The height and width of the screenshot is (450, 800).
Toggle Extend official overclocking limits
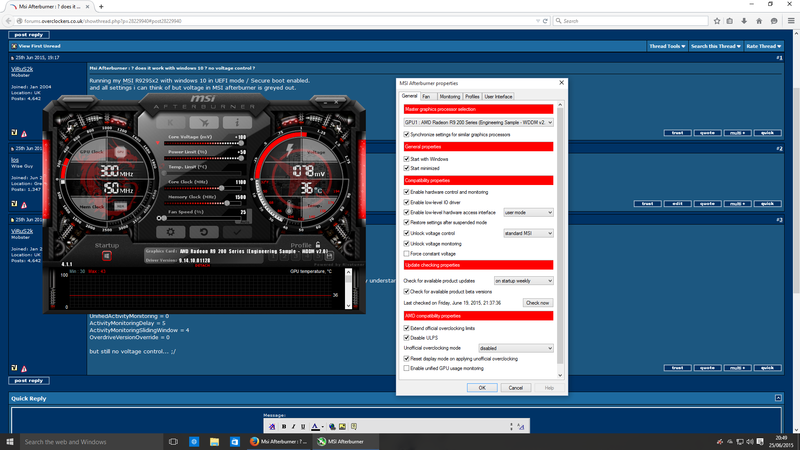click(x=407, y=329)
